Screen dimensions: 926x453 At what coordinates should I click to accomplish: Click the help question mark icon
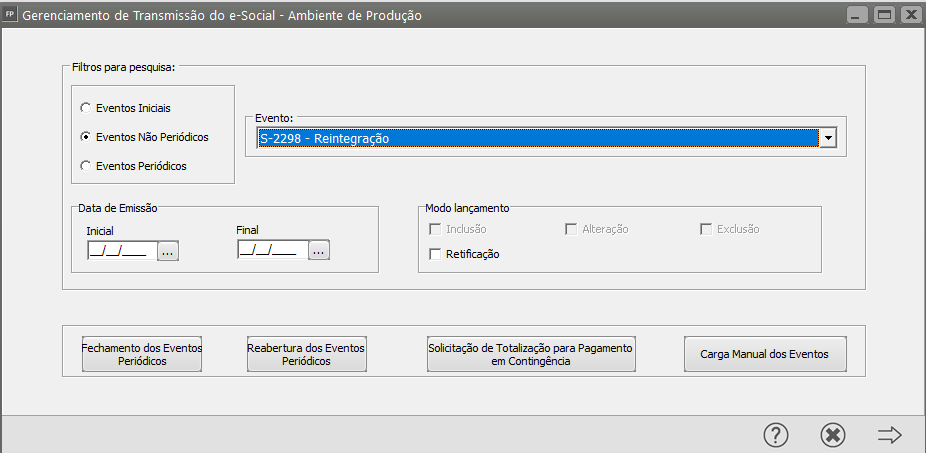pos(776,435)
